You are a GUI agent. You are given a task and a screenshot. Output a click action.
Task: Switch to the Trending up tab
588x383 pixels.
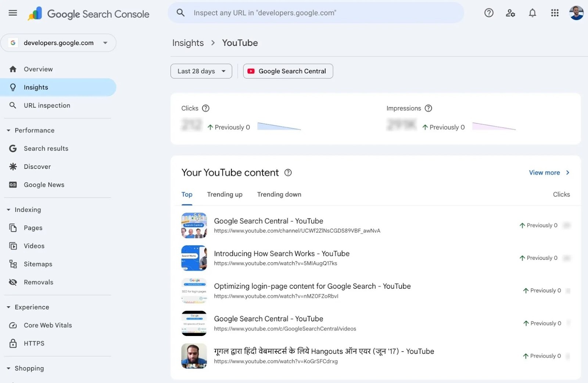pos(225,194)
